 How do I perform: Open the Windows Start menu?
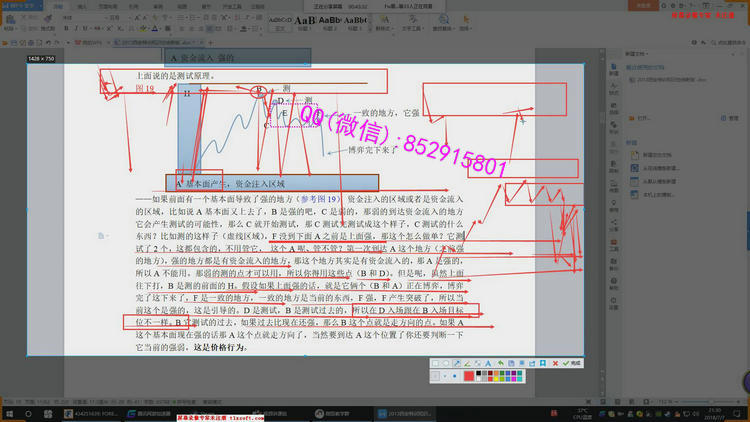click(7, 411)
